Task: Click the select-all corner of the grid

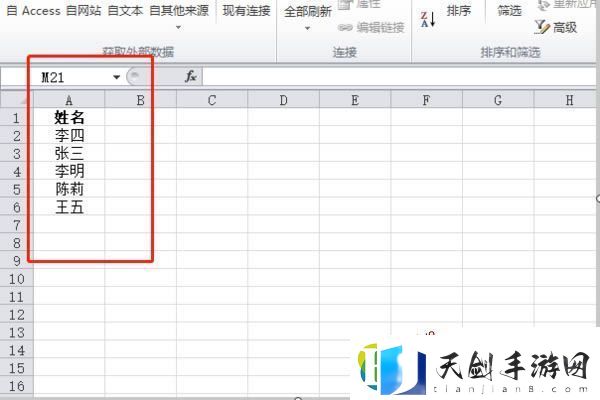Action: [x=17, y=100]
